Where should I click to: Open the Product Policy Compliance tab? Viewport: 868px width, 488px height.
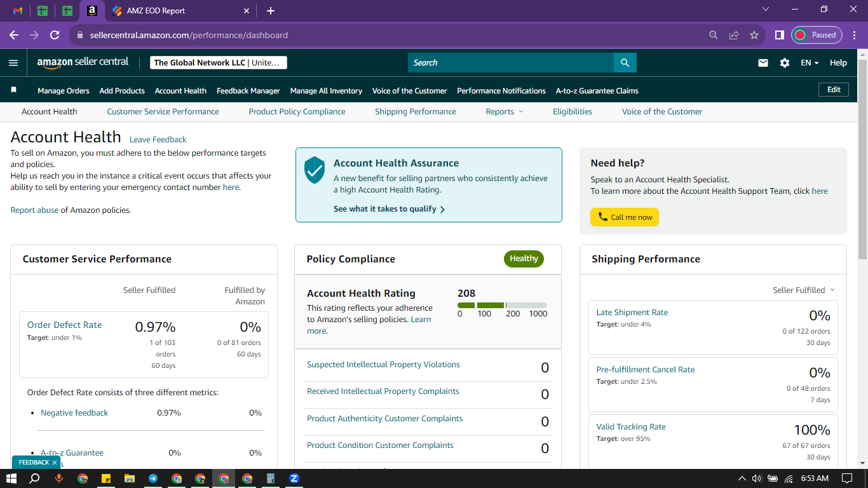(297, 111)
